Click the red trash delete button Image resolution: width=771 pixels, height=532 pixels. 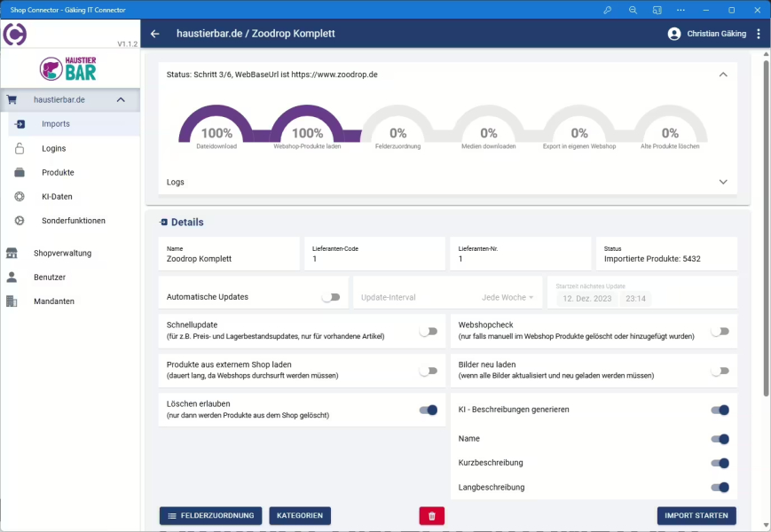tap(431, 515)
